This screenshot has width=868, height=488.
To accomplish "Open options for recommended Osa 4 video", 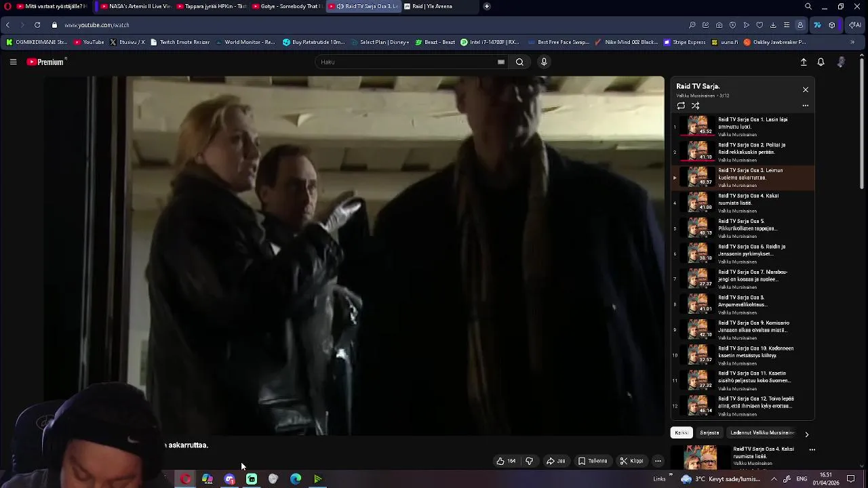I will [x=812, y=449].
